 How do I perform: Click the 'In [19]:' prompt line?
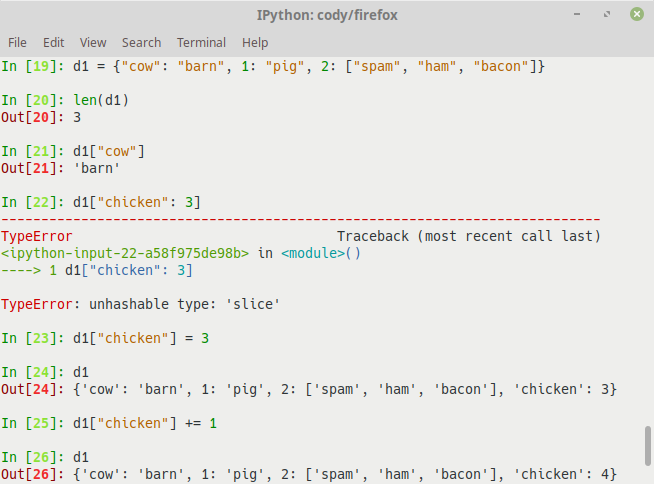273,66
